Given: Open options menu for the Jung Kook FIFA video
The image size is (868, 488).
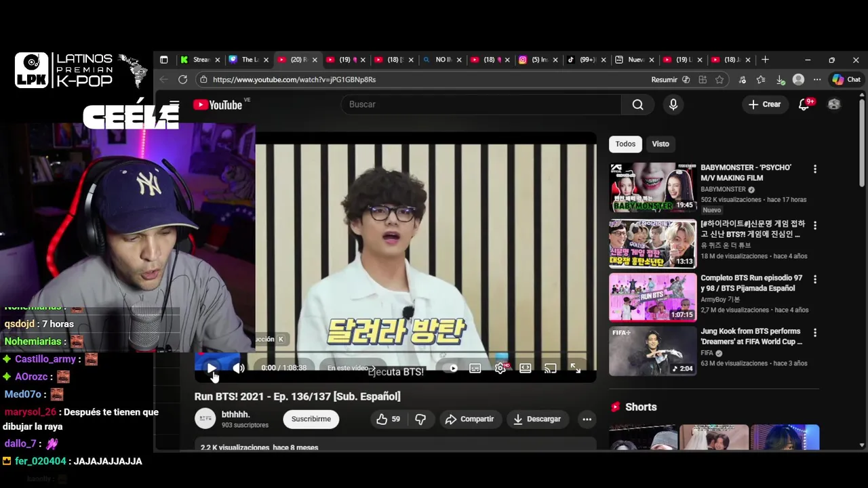Looking at the screenshot, I should tap(815, 333).
